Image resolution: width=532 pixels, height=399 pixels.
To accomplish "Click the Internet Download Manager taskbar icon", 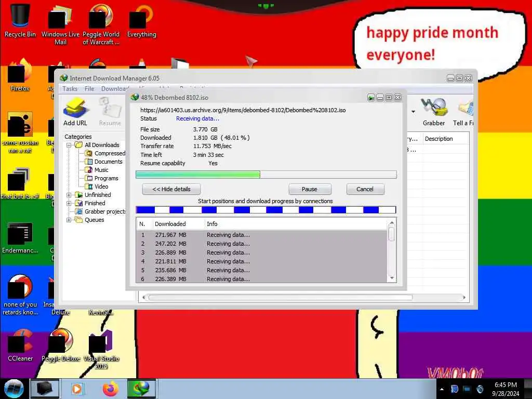I will (x=141, y=389).
